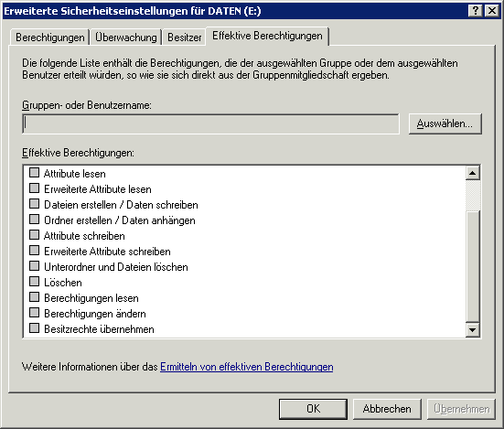This screenshot has width=504, height=429.
Task: Toggle the Attribute lesen checkbox
Action: tap(34, 173)
